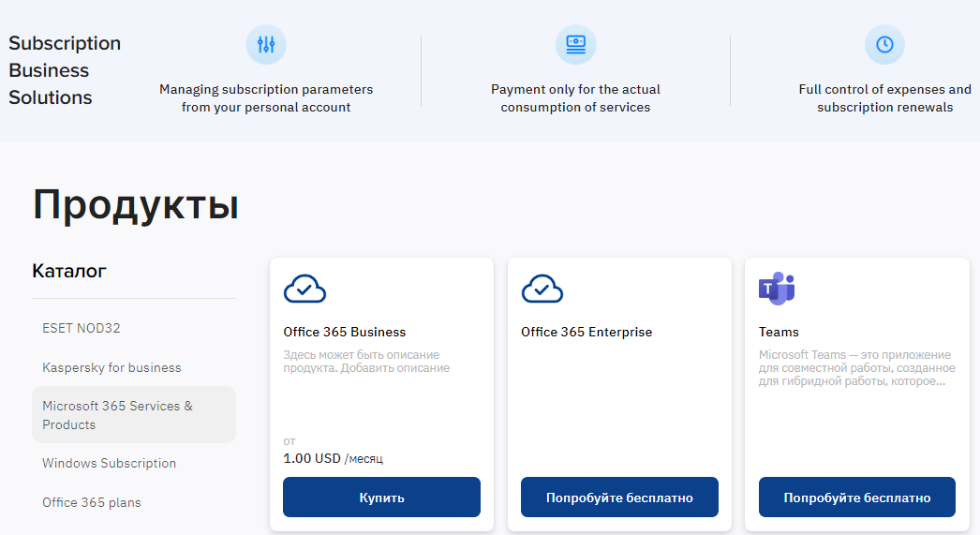Click the Payment only for actual consumption text
The height and width of the screenshot is (535, 980).
coord(575,98)
